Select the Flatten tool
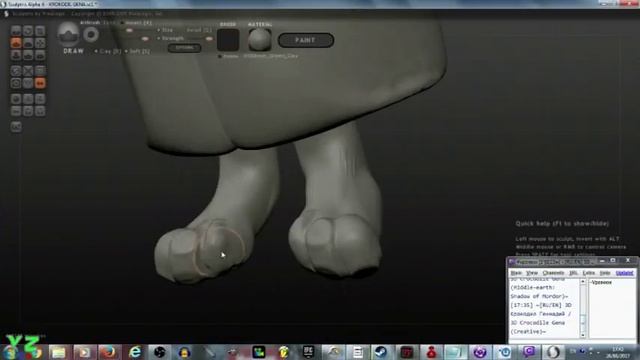Screen dimensions: 640x360 [x=28, y=42]
